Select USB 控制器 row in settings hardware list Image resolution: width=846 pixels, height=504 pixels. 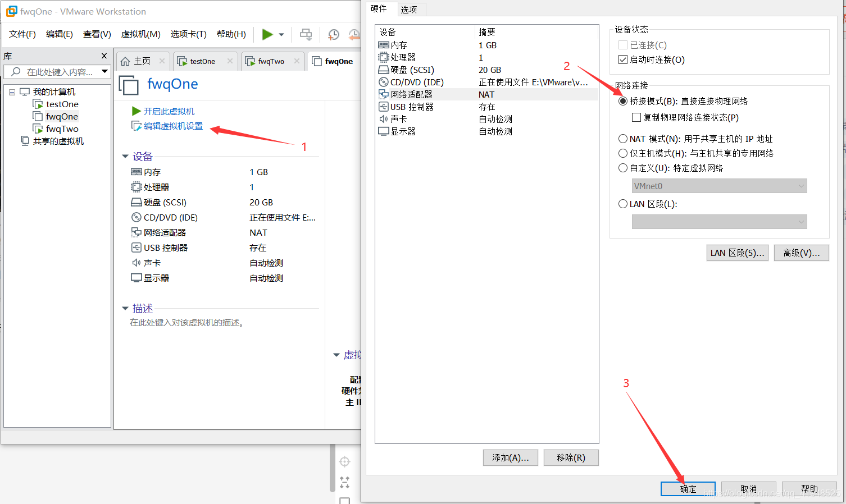(x=486, y=107)
